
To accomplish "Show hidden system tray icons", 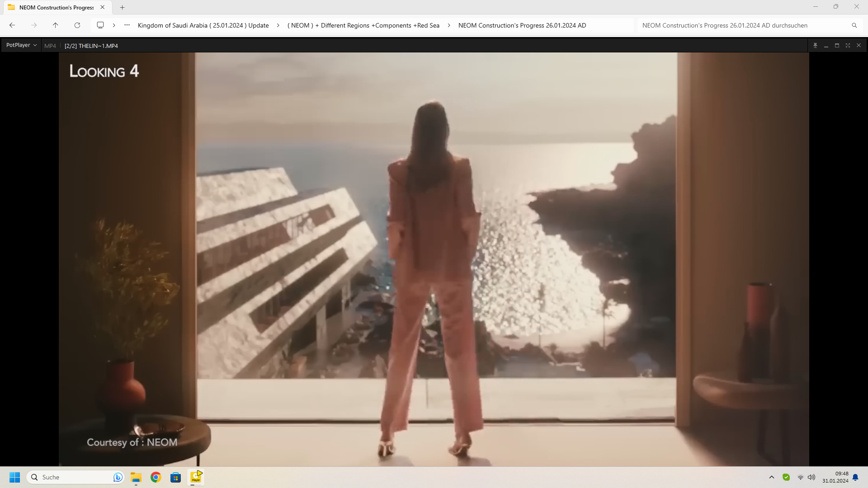I will (772, 477).
